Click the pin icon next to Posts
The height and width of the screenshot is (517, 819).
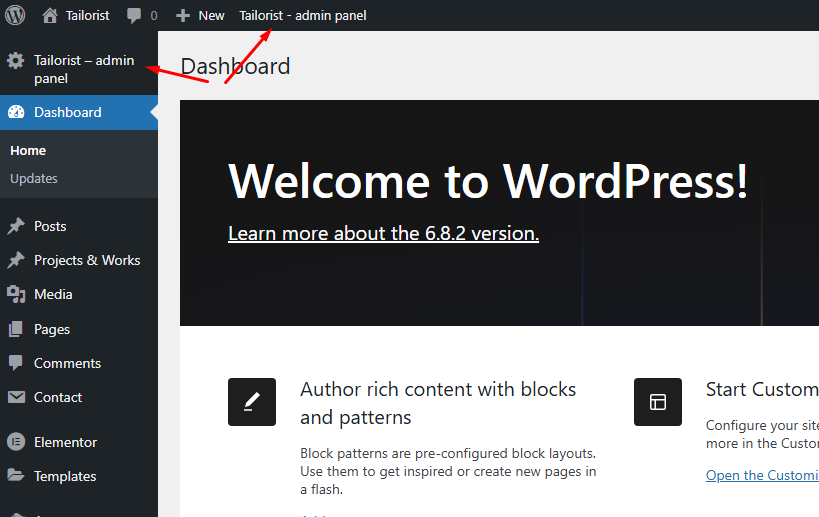coord(16,226)
